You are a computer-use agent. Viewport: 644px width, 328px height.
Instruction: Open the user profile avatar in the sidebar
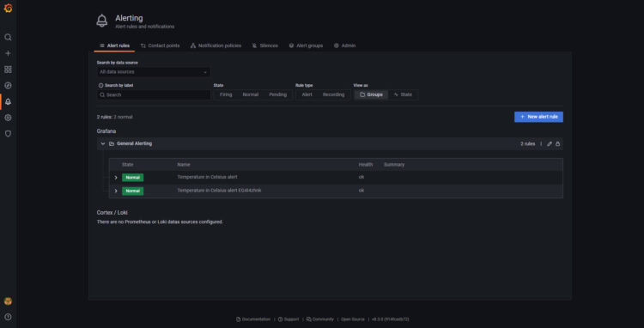click(8, 301)
